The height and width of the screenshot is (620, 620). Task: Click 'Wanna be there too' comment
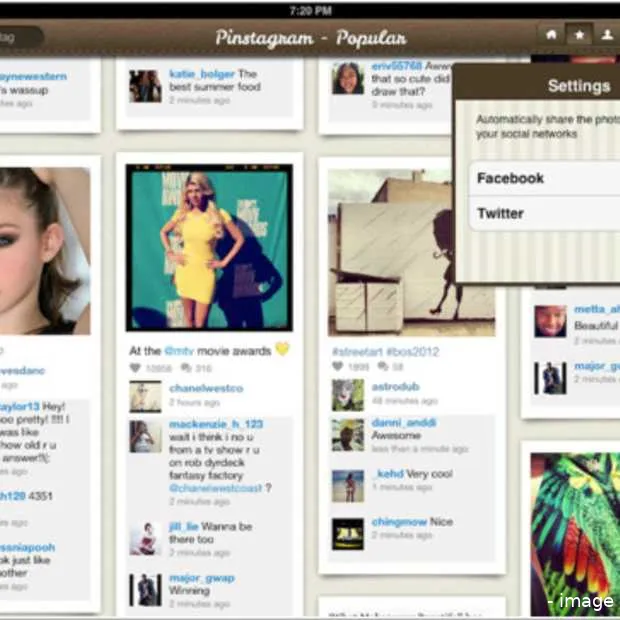pos(211,533)
